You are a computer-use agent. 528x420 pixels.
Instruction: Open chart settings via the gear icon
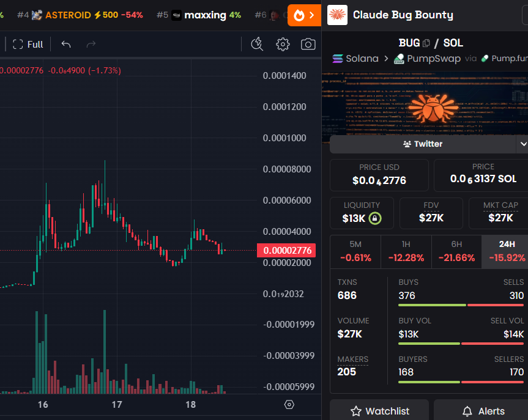tap(282, 44)
